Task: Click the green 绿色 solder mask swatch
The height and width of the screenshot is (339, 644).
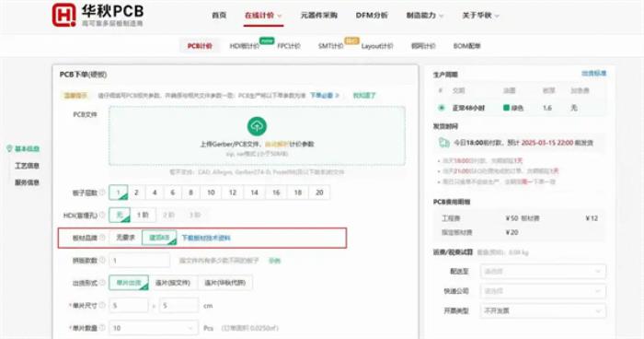Action: pos(506,108)
